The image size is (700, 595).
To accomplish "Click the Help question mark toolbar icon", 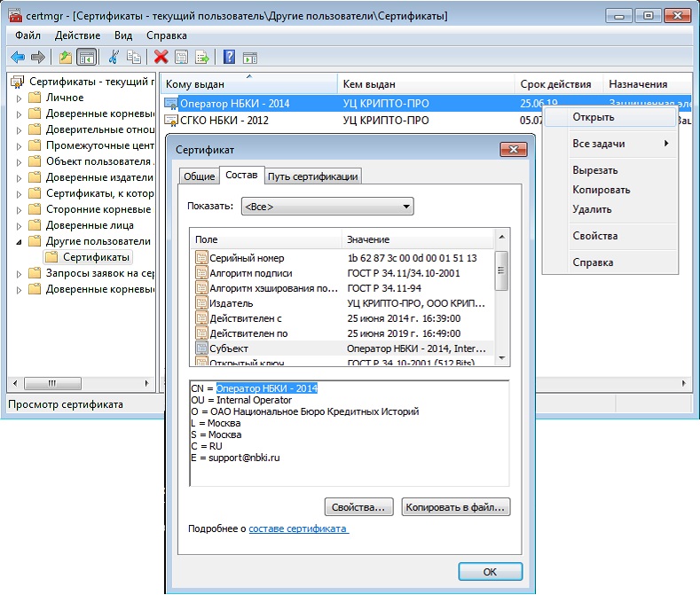I will click(x=229, y=57).
